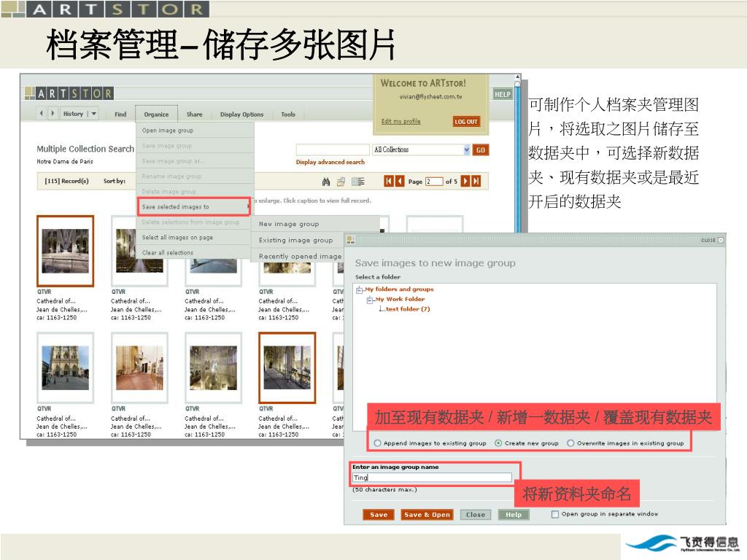The width and height of the screenshot is (747, 560).
Task: Click the binoculars search icon
Action: (326, 182)
